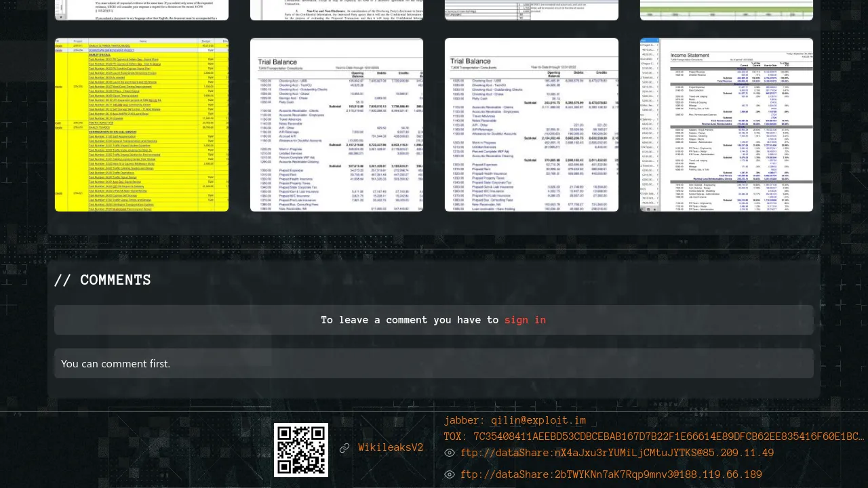Open FTP link ending in 188.119.66.189
The image size is (868, 488).
[611, 475]
